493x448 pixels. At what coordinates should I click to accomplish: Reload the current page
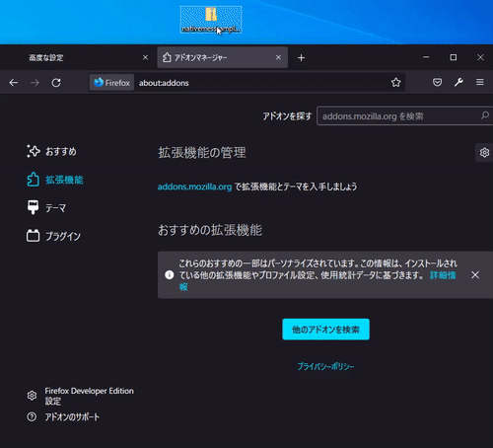click(x=56, y=83)
